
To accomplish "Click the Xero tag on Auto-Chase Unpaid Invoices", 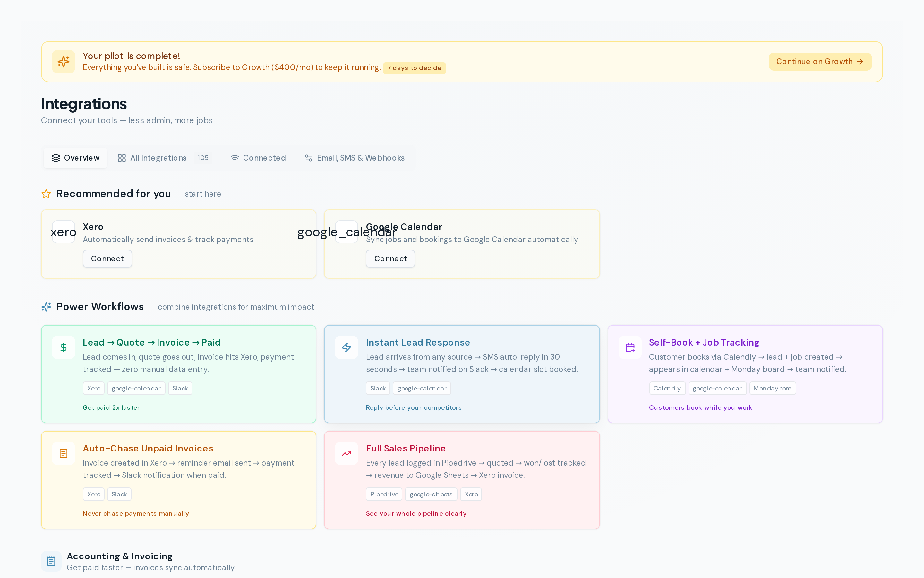I will 94,494.
